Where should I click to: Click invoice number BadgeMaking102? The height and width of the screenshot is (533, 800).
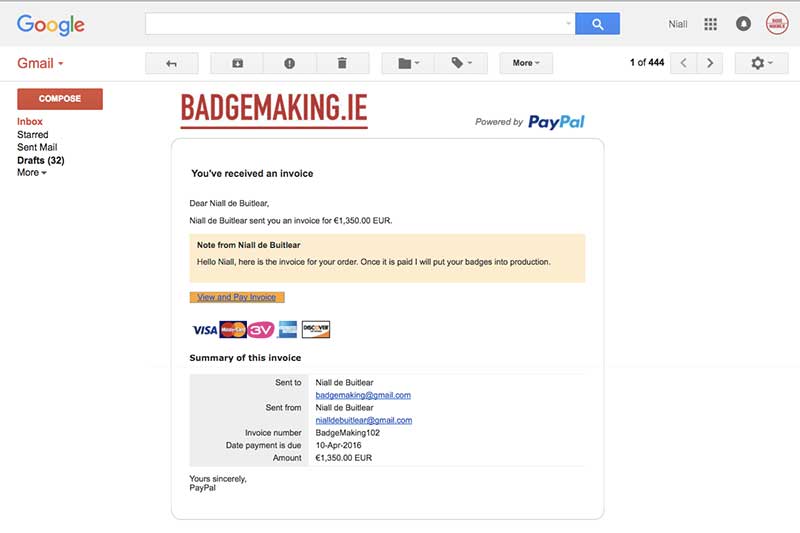click(x=347, y=433)
